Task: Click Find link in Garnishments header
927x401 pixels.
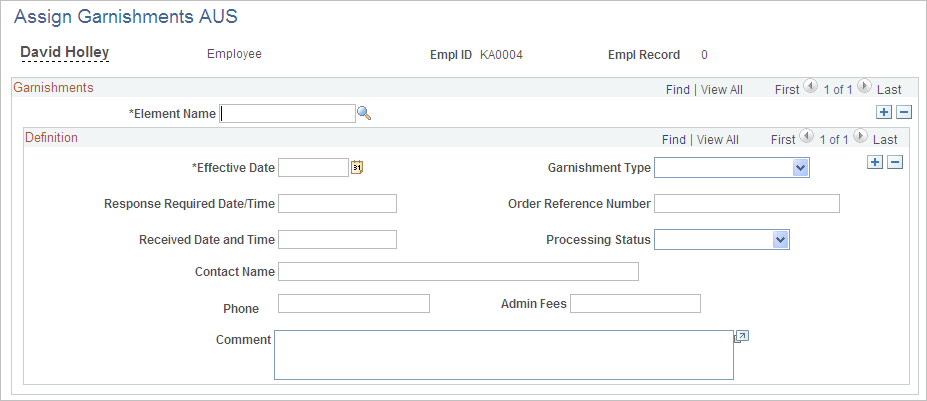Action: tap(678, 90)
